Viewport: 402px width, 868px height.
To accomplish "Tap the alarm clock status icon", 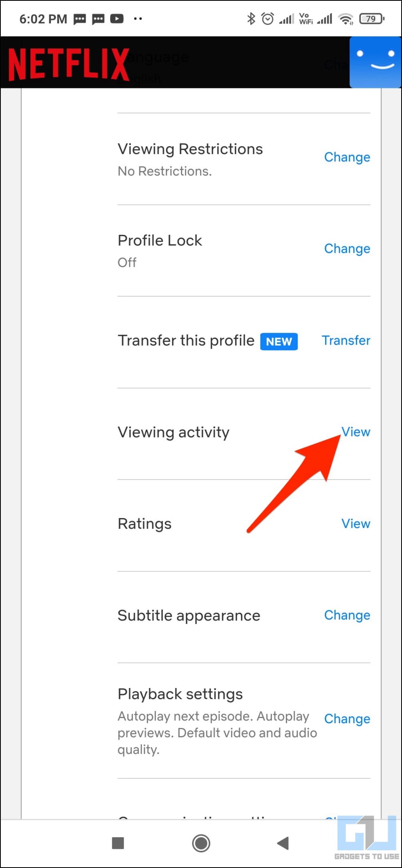I will (267, 19).
